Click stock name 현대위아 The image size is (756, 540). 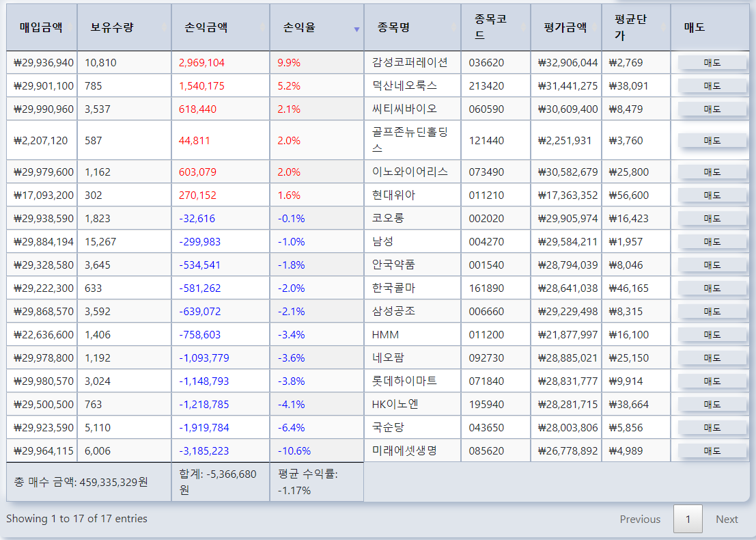[x=393, y=195]
